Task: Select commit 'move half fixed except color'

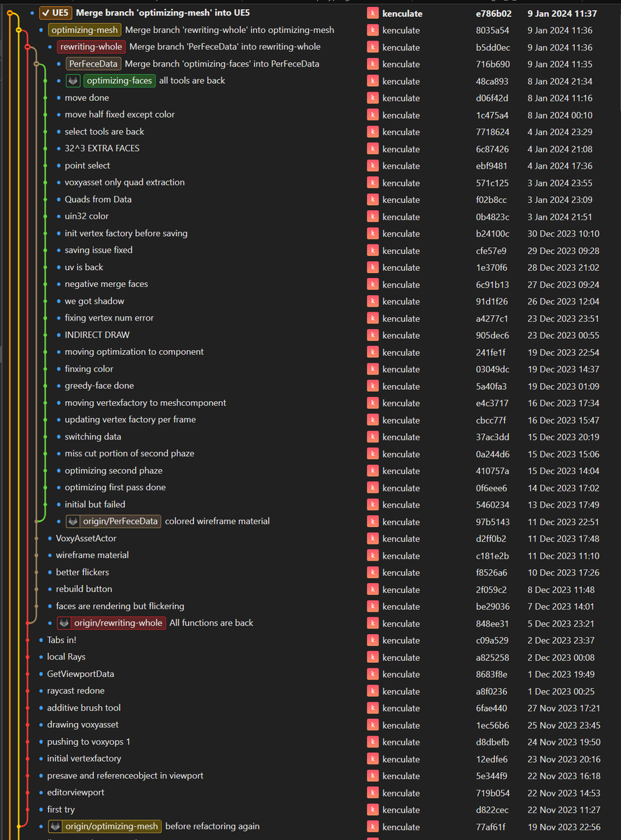Action: coord(120,115)
